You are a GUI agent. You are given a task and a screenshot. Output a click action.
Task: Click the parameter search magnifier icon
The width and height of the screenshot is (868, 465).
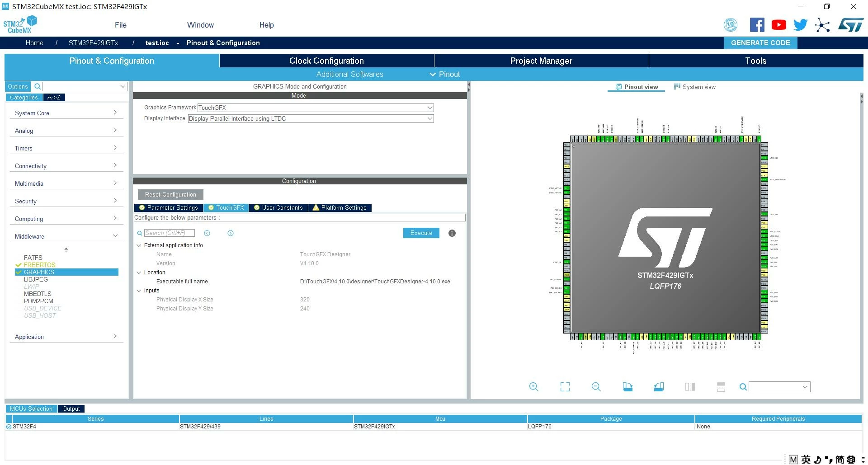[x=140, y=233]
